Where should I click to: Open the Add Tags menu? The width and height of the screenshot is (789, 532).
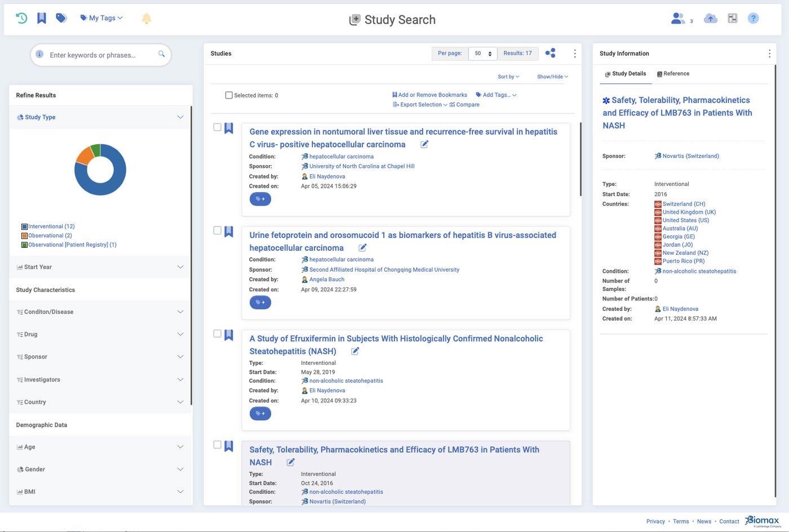pos(496,95)
